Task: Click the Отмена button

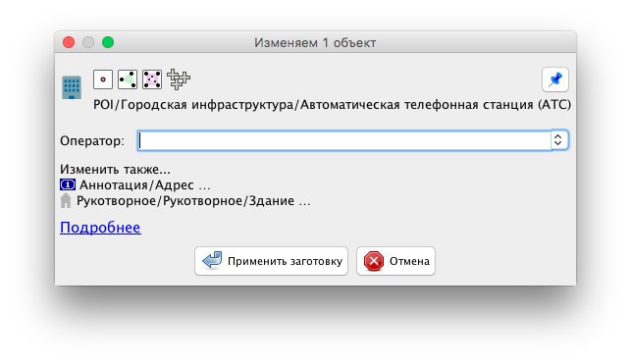Action: click(x=395, y=261)
